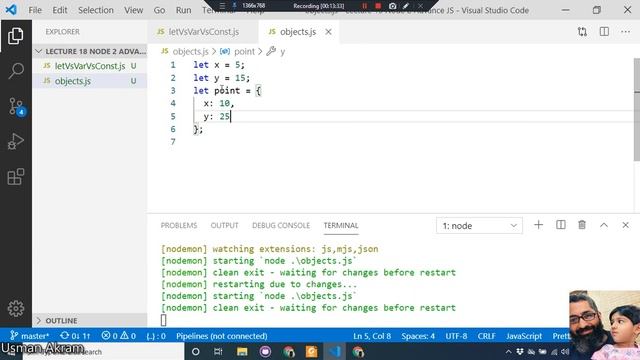
Task: Open the Edit menu
Action: [x=60, y=10]
